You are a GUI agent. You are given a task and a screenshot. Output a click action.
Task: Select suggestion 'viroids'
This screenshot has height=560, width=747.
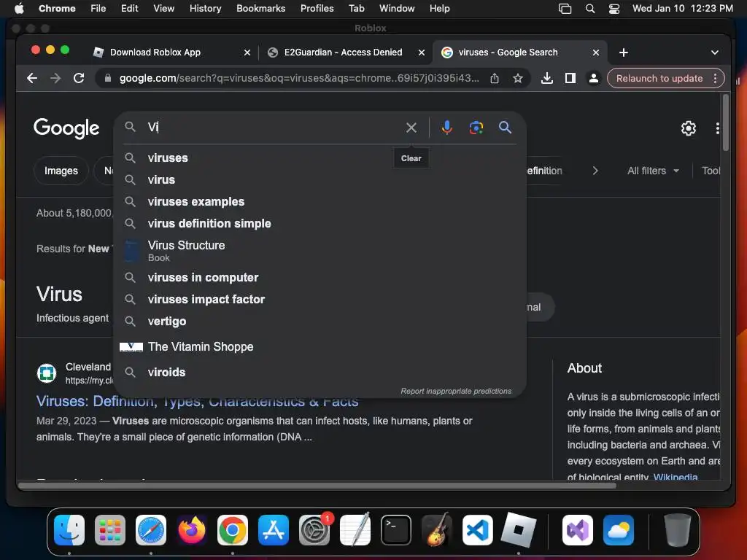(x=320, y=372)
